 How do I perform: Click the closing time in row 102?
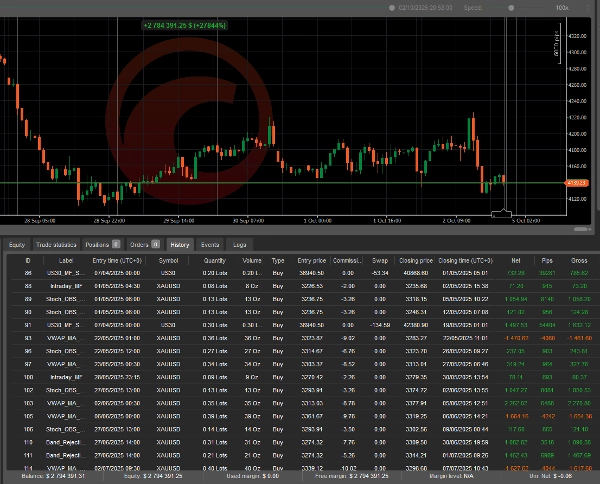click(x=465, y=390)
